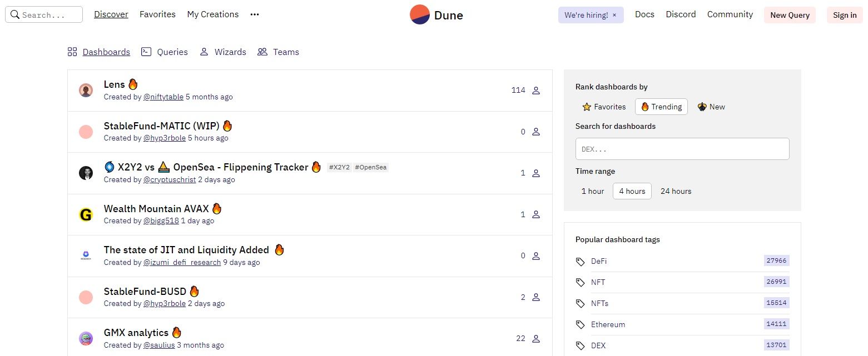Viewport: 868px width, 356px height.
Task: Rank dashboards by Favorites
Action: 604,107
